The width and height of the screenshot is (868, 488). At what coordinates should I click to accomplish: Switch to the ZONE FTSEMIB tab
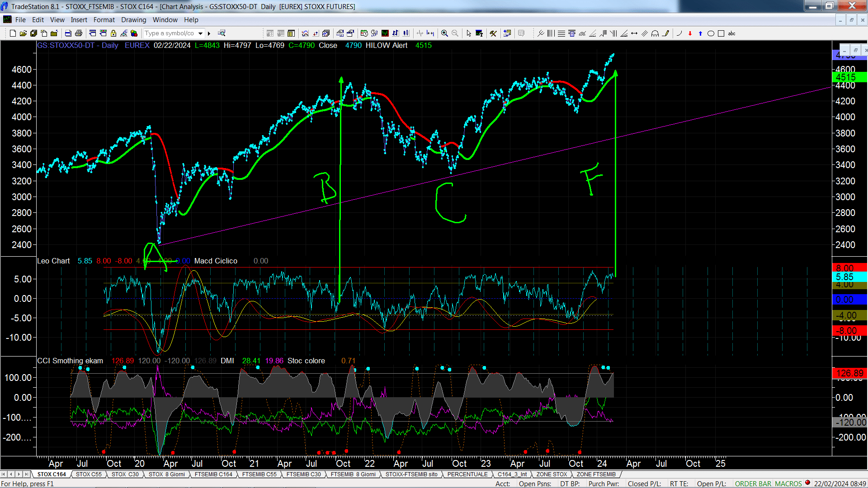[x=596, y=474]
